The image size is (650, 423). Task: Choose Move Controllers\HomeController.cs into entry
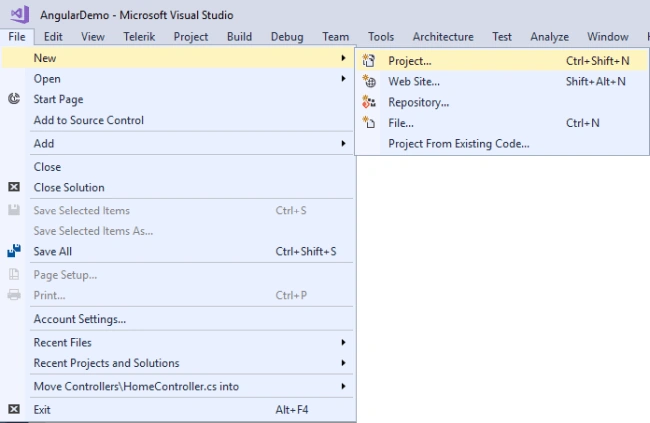178,386
